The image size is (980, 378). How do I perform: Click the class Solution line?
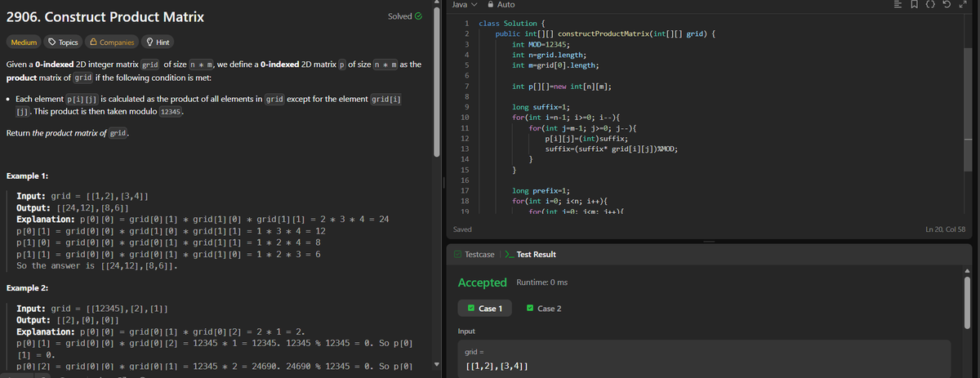click(x=513, y=24)
